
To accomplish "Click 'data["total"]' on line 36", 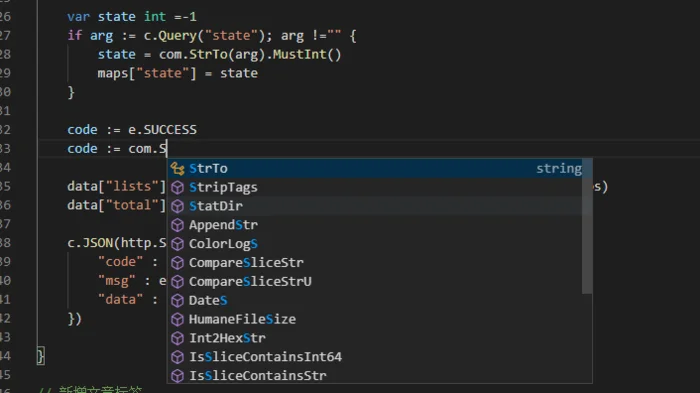I will click(117, 205).
